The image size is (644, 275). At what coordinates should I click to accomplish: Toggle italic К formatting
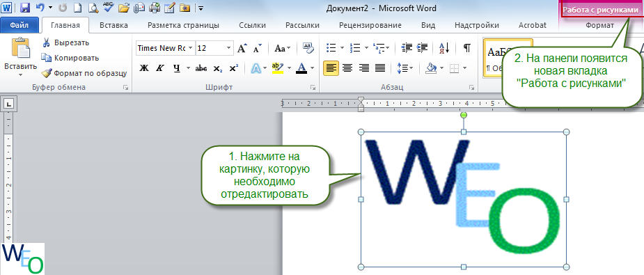point(159,68)
